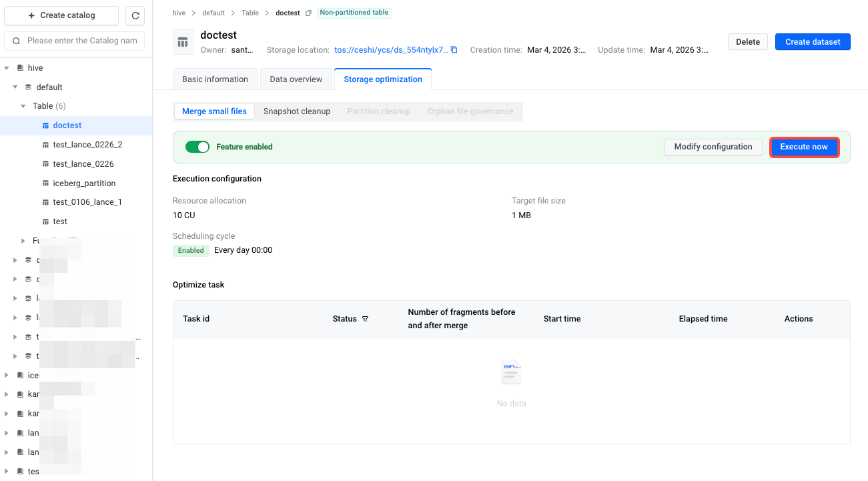Click the iceberg_partition table icon
The width and height of the screenshot is (868, 481).
45,183
